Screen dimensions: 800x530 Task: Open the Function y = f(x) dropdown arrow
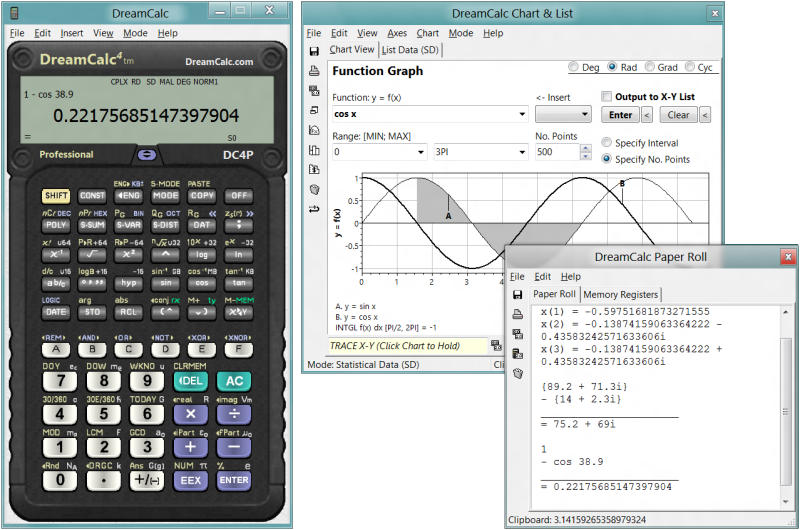[521, 114]
